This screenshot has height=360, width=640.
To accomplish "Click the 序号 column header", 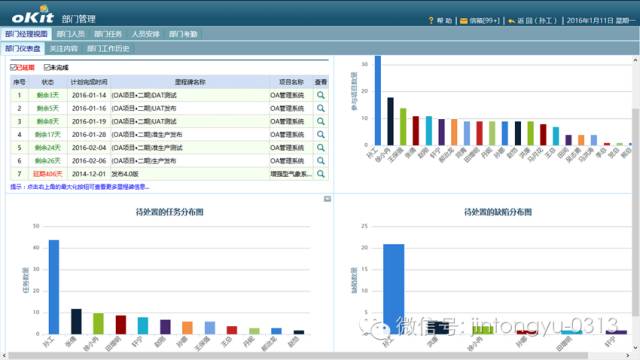I will (19, 82).
